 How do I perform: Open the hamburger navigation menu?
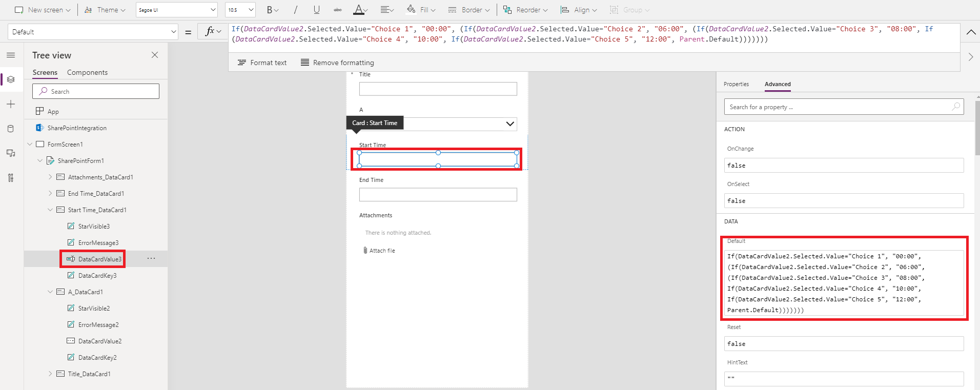(11, 55)
